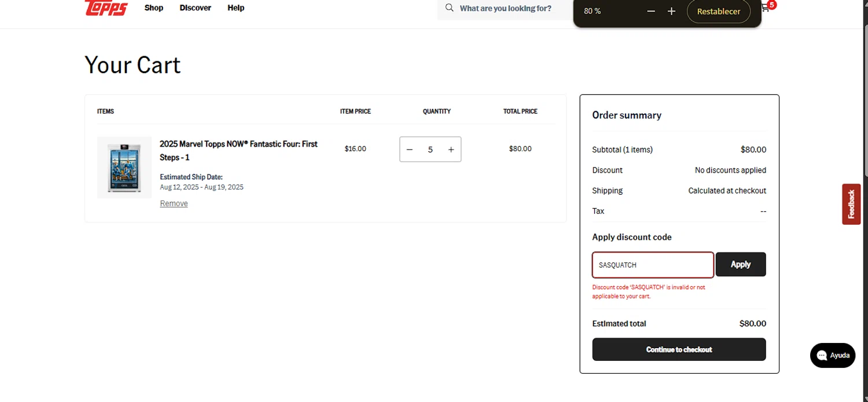The height and width of the screenshot is (402, 868).
Task: Zoom out with the browser zoom minus
Action: click(651, 12)
